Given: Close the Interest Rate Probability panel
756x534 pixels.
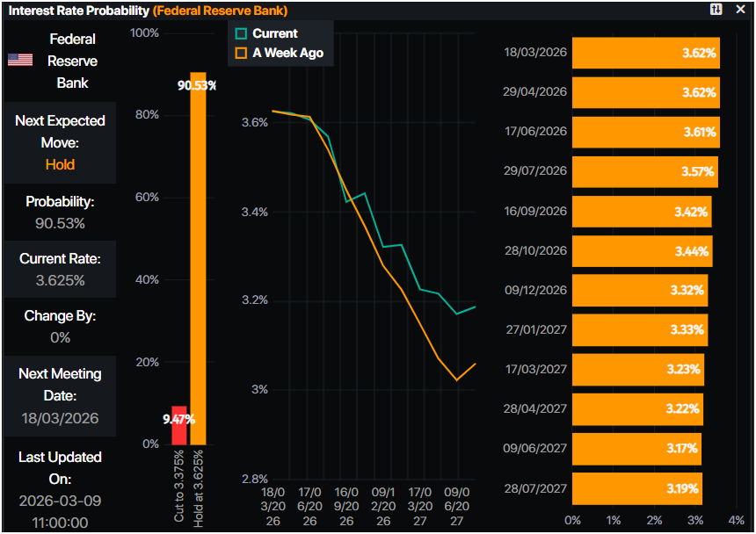Looking at the screenshot, I should click(x=740, y=10).
